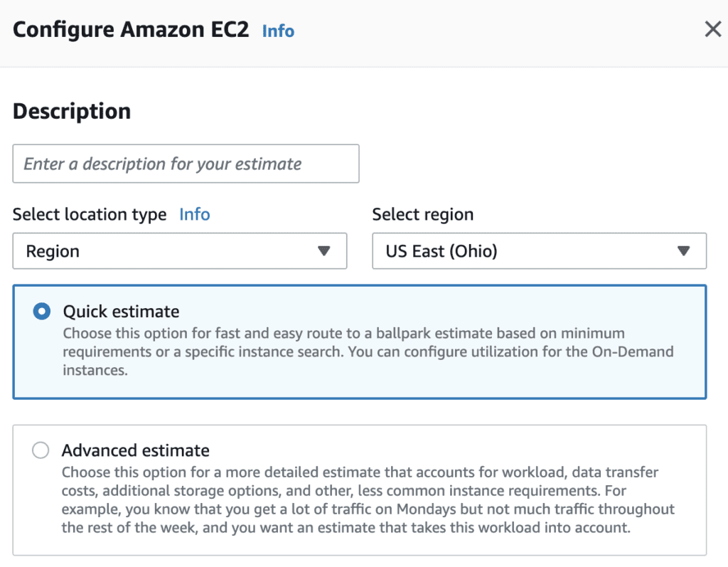Image resolution: width=728 pixels, height=567 pixels.
Task: Select the Quick estimate radio button
Action: pyautogui.click(x=42, y=312)
